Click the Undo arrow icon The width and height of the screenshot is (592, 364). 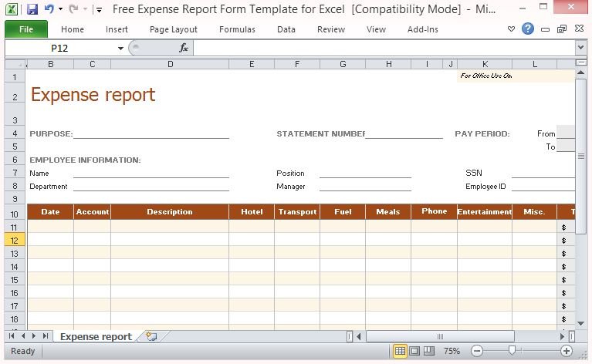[49, 10]
